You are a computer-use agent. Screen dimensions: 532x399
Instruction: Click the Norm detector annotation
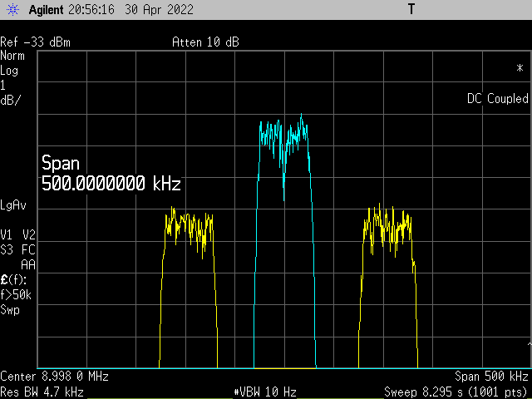pos(12,56)
